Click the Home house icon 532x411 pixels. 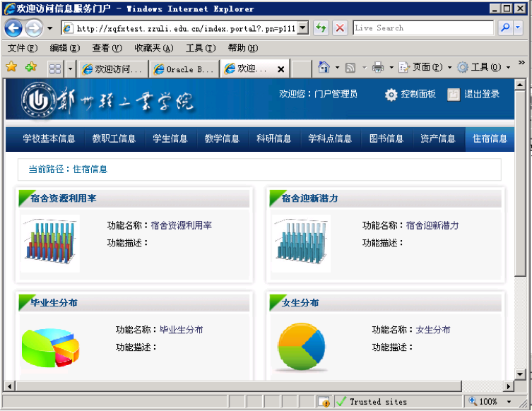(x=324, y=67)
